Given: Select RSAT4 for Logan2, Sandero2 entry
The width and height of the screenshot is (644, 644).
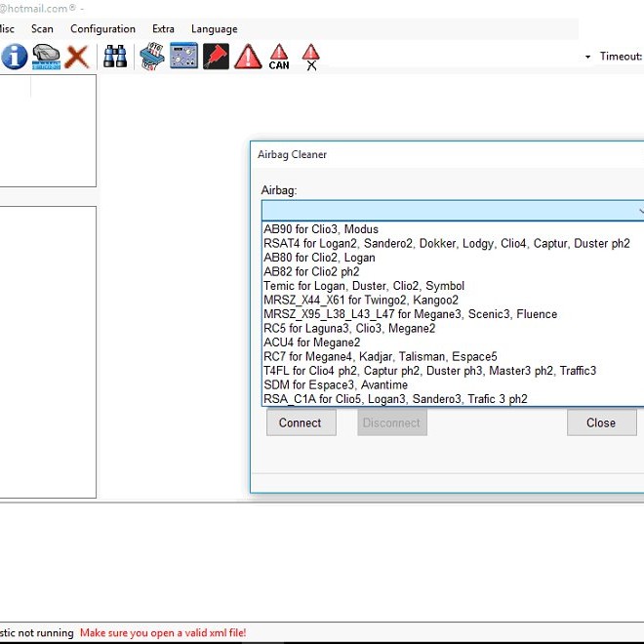Looking at the screenshot, I should click(453, 244).
